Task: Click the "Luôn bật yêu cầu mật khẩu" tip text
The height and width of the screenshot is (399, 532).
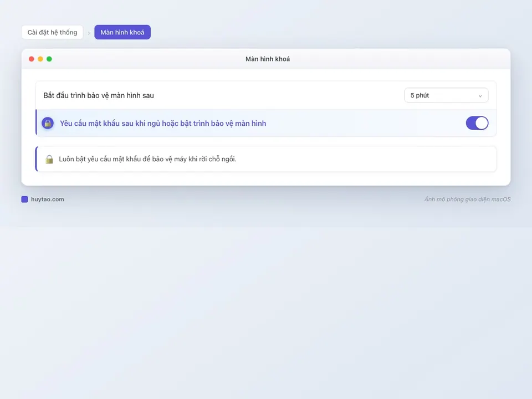Action: [147, 159]
